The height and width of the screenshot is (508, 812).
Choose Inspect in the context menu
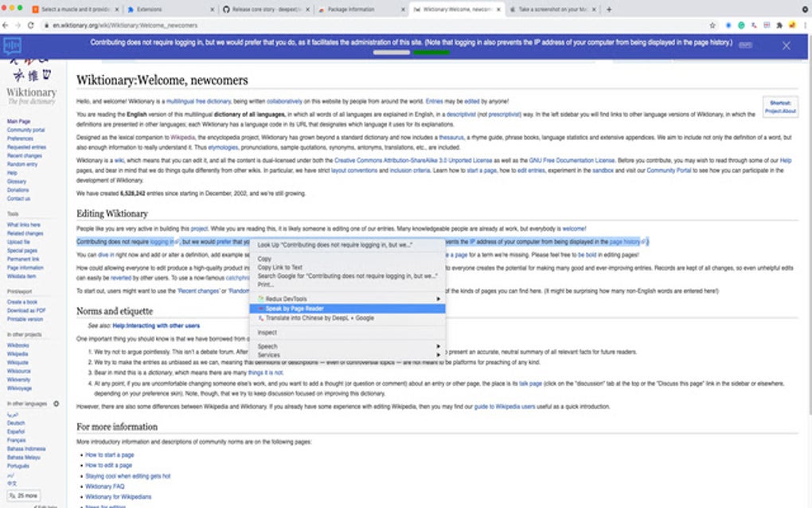pos(347,333)
